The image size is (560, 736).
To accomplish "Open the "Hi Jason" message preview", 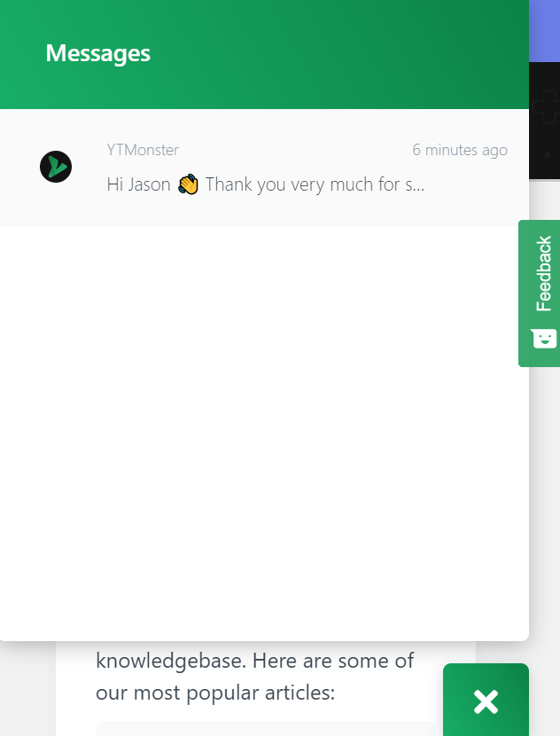I will (266, 184).
